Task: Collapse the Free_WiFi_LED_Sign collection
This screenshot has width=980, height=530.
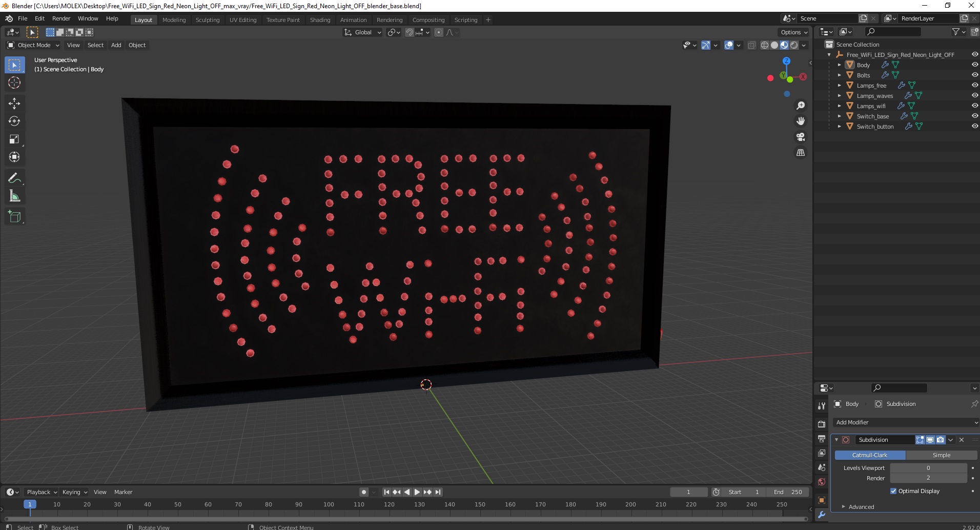Action: point(829,55)
